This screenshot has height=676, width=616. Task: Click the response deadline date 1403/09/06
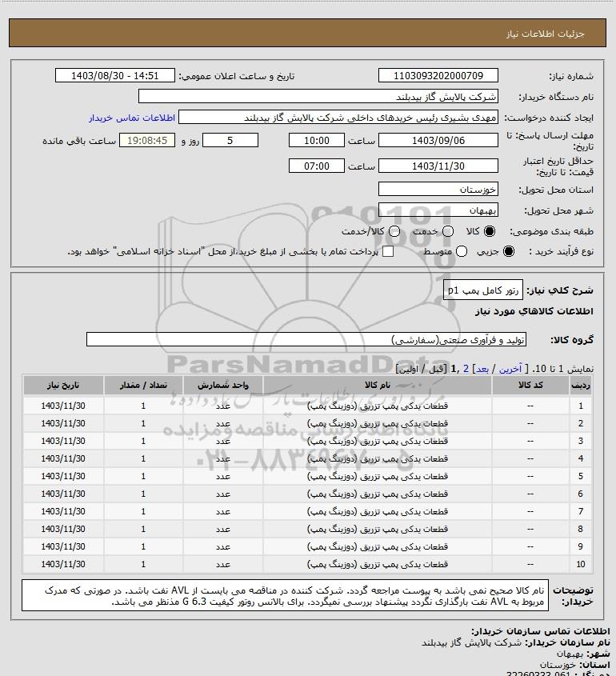(438, 141)
